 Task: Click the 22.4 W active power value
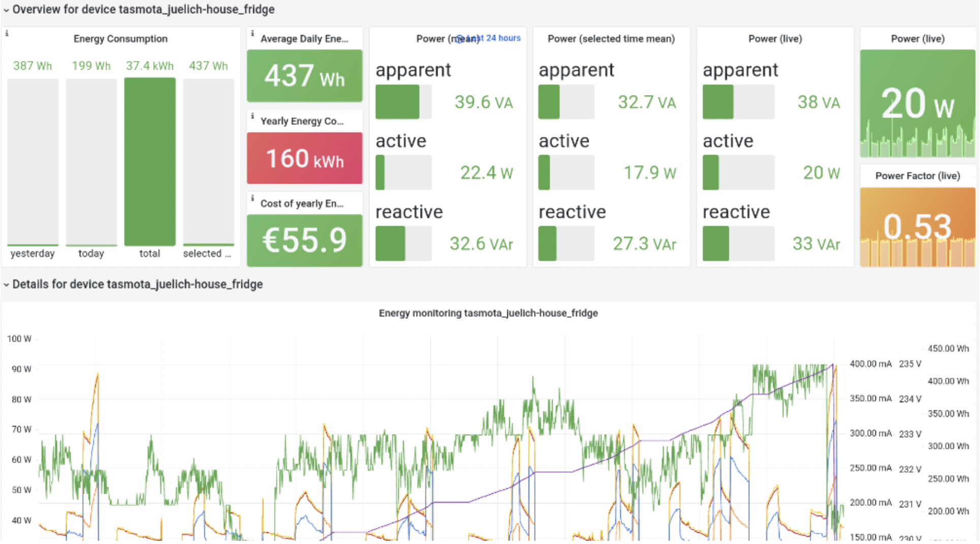click(x=486, y=173)
